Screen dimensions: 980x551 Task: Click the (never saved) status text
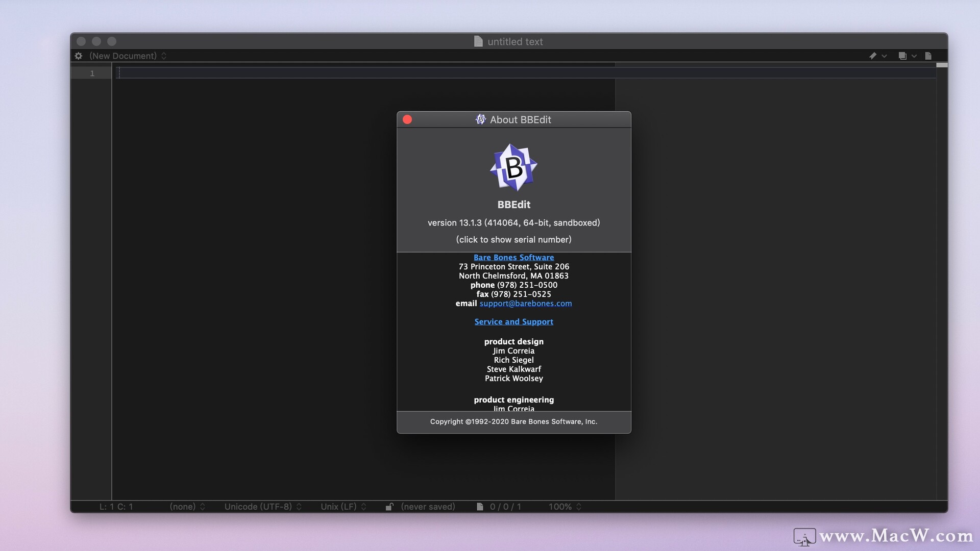coord(428,507)
